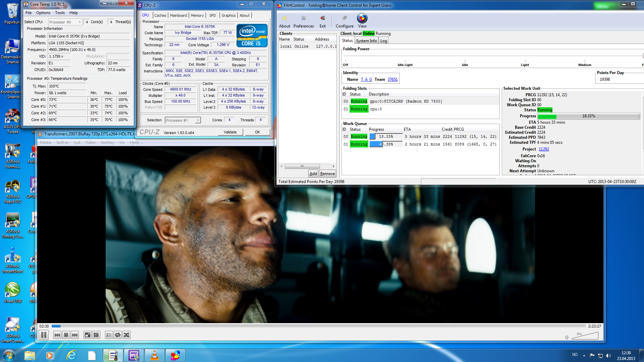Switch to CPU-Z About tab

point(245,15)
